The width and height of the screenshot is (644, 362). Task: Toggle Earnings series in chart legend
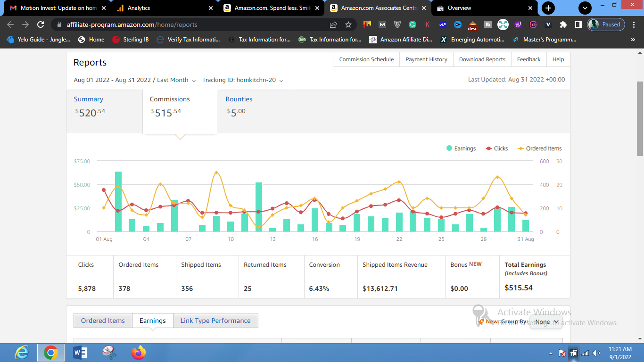point(461,148)
